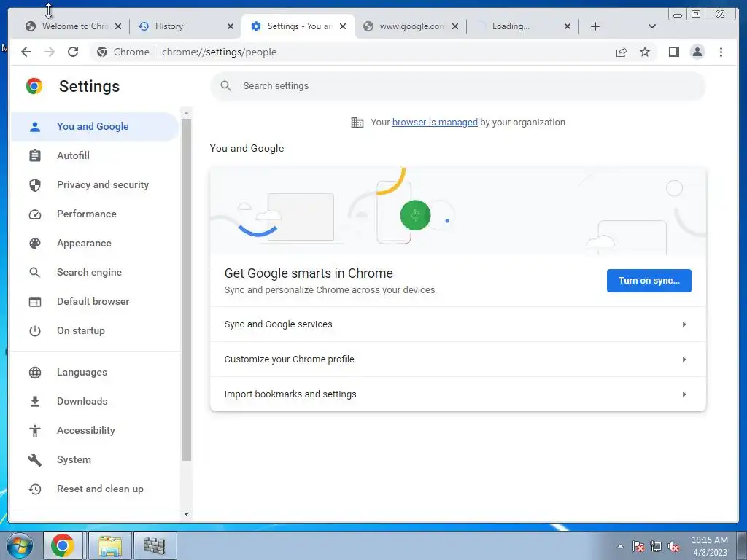Click the On startup power icon
The height and width of the screenshot is (560, 747).
pyautogui.click(x=35, y=330)
